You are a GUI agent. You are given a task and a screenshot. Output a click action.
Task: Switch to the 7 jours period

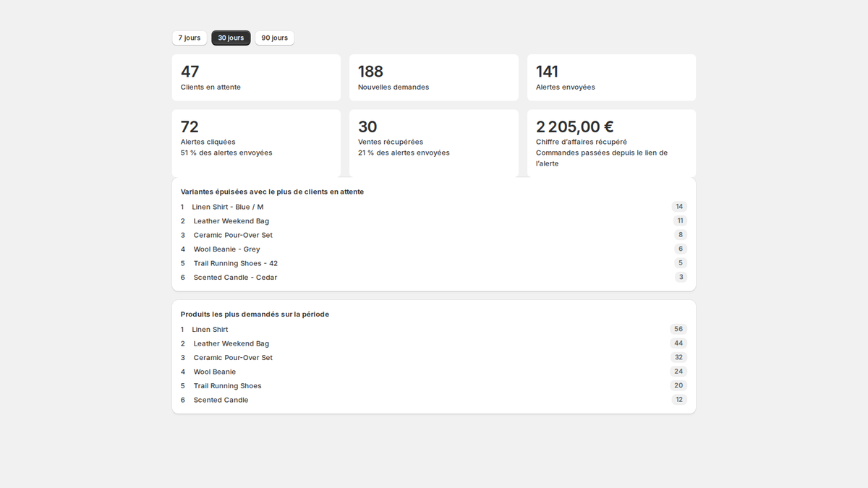tap(190, 38)
